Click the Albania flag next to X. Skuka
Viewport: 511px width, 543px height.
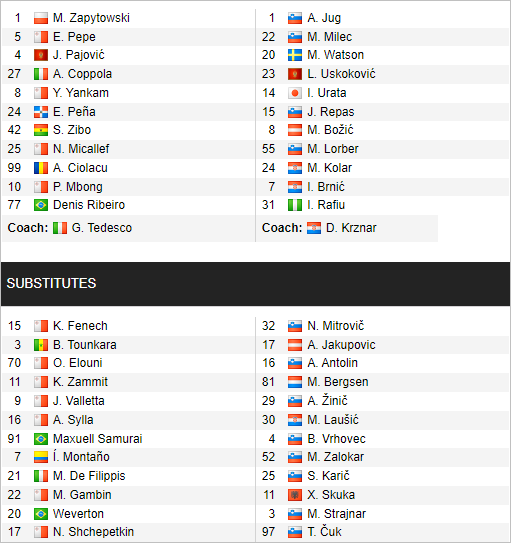295,495
